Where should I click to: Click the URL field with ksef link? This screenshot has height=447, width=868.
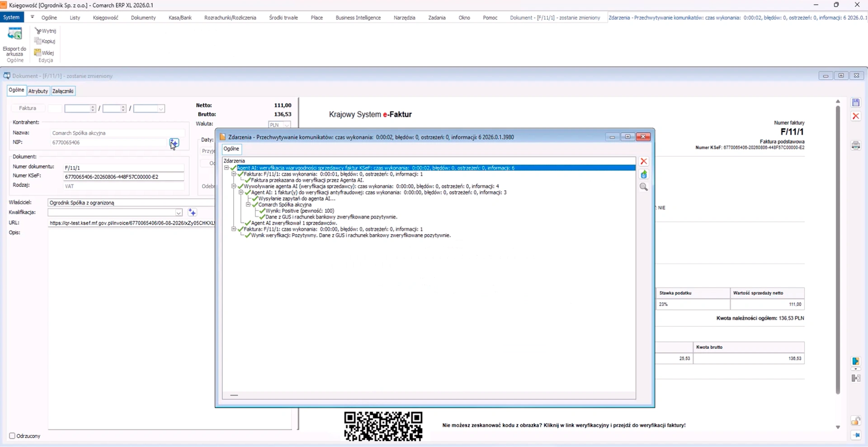pos(132,223)
